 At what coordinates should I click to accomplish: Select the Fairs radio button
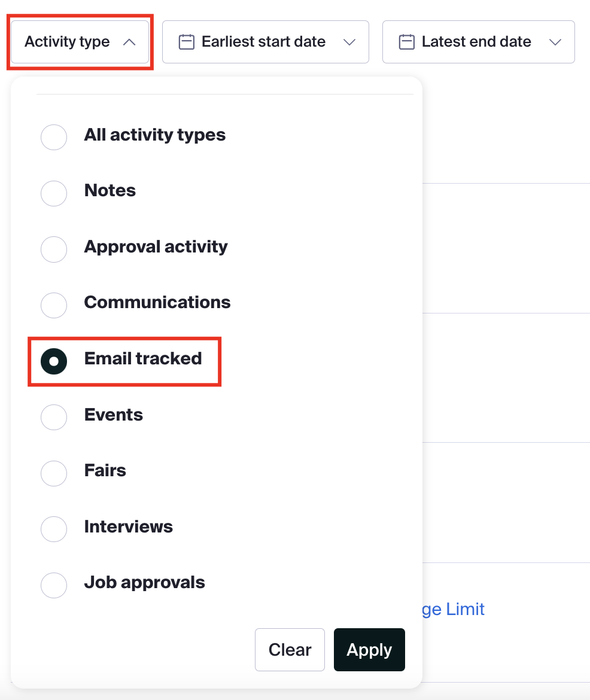point(54,473)
